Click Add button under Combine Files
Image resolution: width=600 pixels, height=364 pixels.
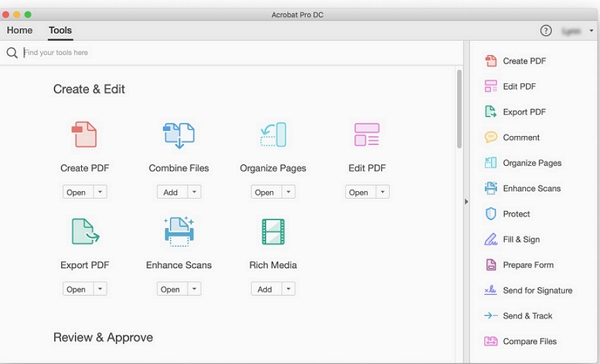pyautogui.click(x=172, y=192)
